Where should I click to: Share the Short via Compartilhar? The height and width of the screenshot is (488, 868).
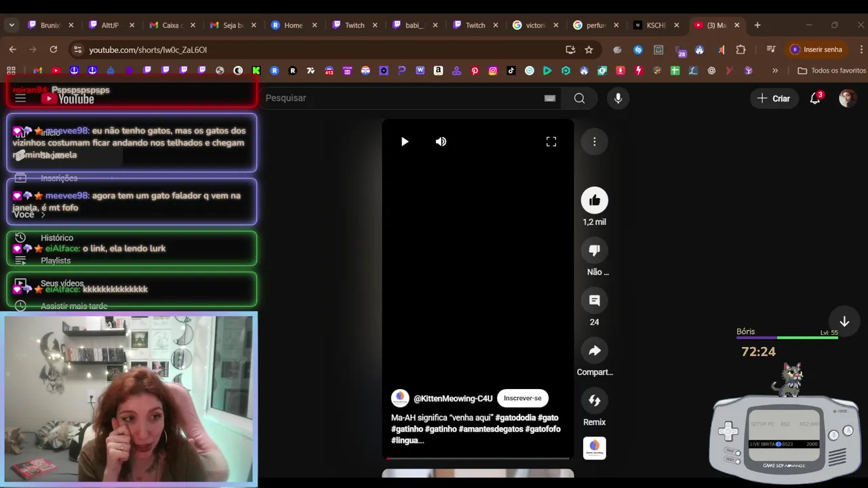click(595, 350)
